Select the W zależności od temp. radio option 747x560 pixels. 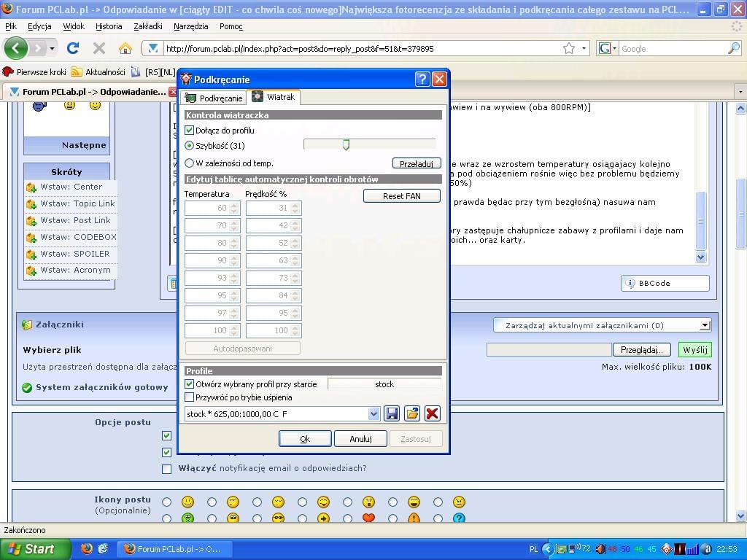click(190, 163)
